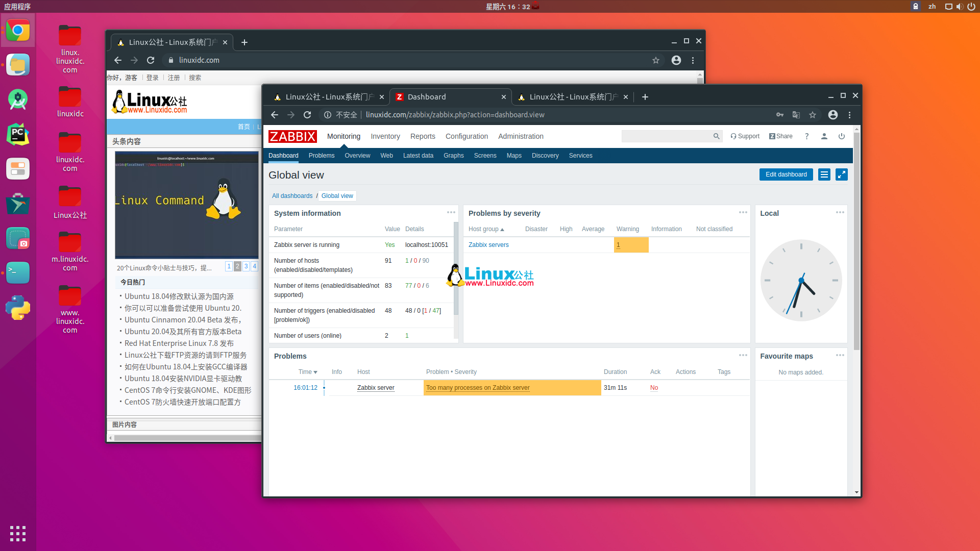Click the Zabbix search magnifier icon

(x=716, y=136)
